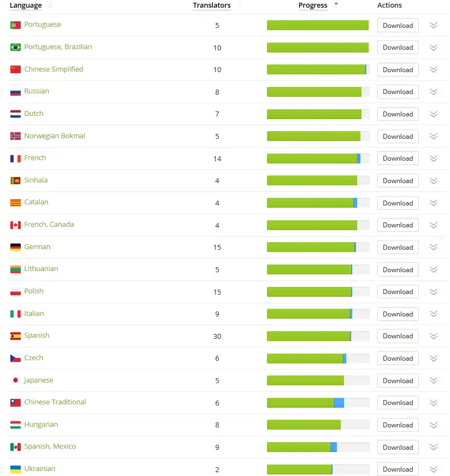Viewport: 450px width, 476px height.
Task: Sort by Translators column header
Action: pos(212,5)
